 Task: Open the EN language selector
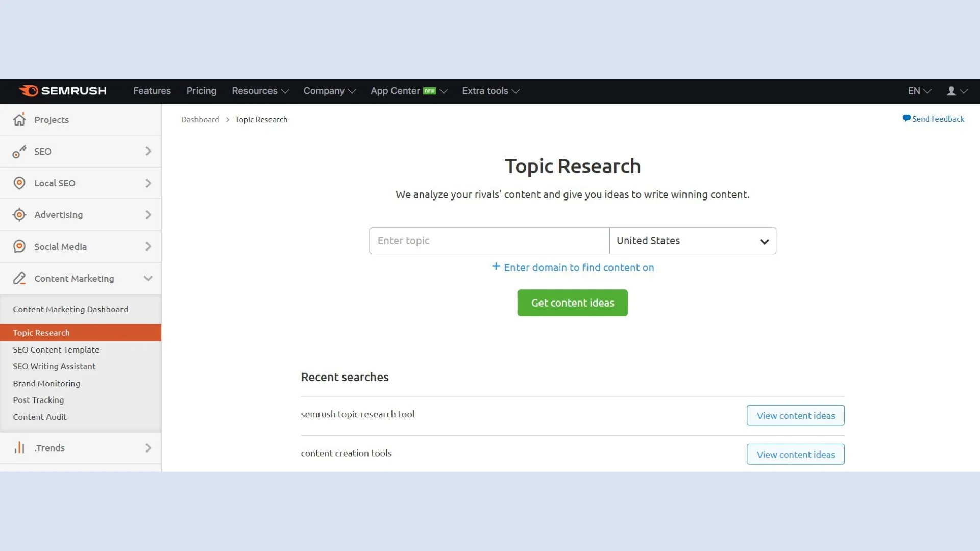coord(919,91)
